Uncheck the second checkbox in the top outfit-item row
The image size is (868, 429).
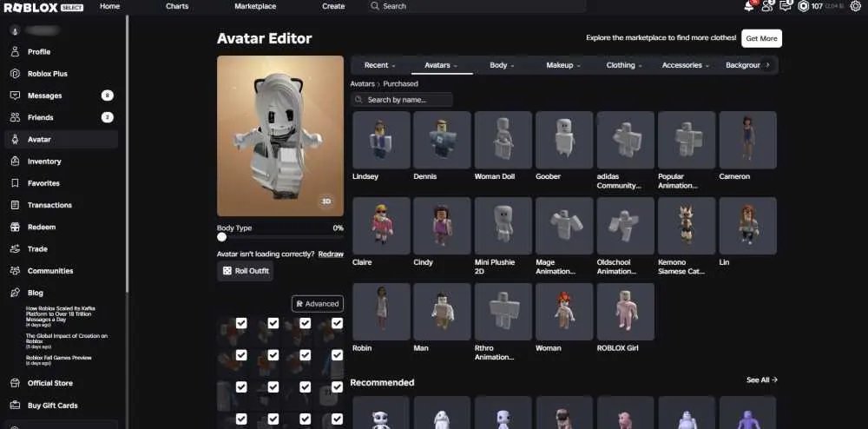coord(273,323)
